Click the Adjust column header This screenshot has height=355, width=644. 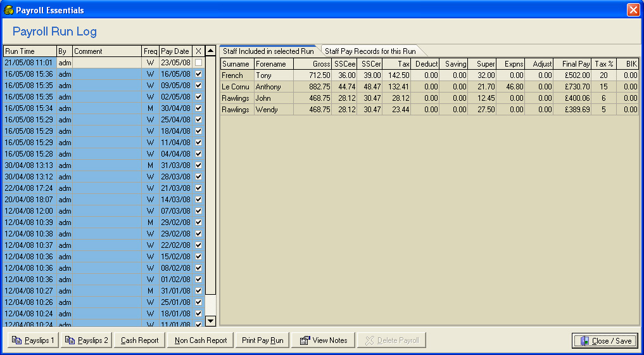(x=538, y=64)
